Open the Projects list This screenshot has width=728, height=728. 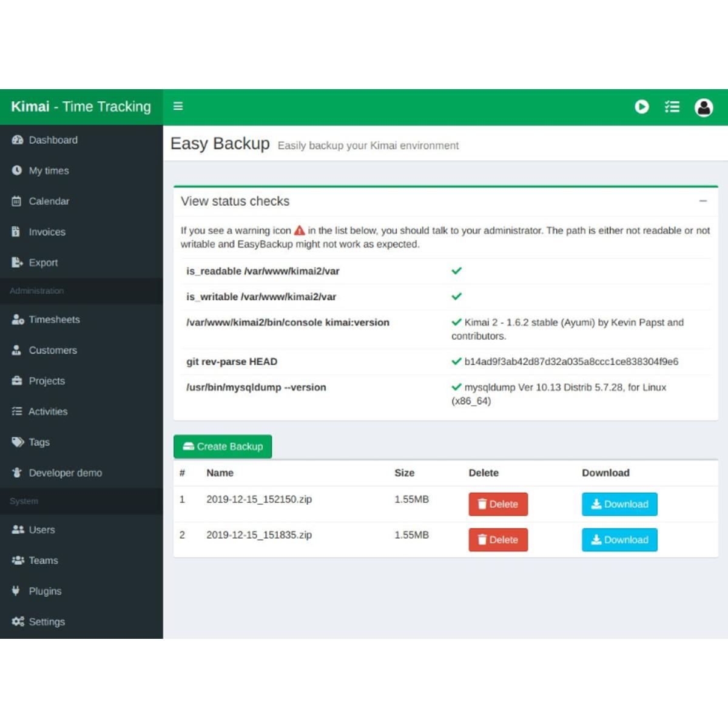(x=81, y=381)
